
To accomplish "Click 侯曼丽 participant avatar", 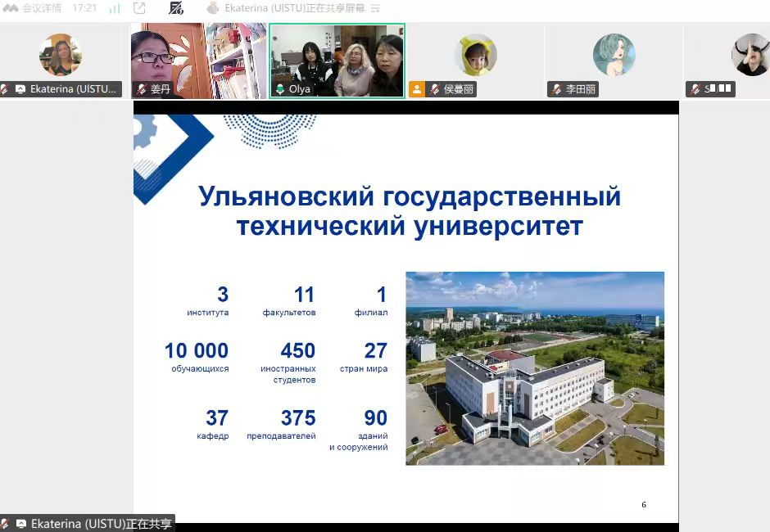I will coord(476,55).
